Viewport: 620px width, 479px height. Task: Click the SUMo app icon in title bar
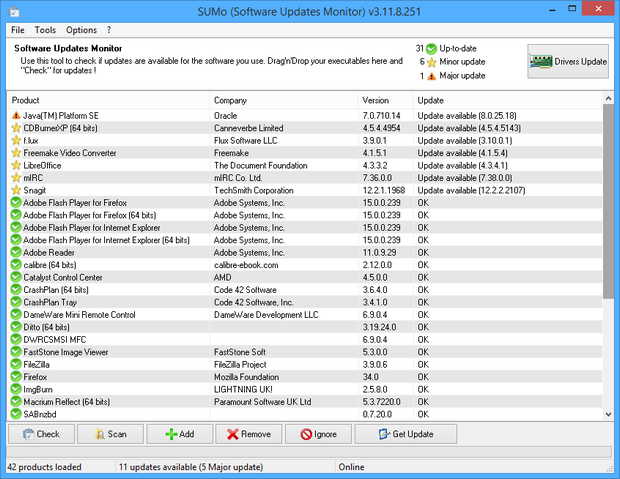(14, 12)
